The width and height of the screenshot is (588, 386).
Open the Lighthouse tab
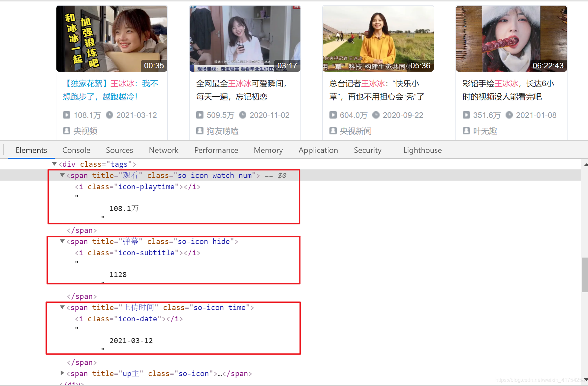pyautogui.click(x=422, y=150)
